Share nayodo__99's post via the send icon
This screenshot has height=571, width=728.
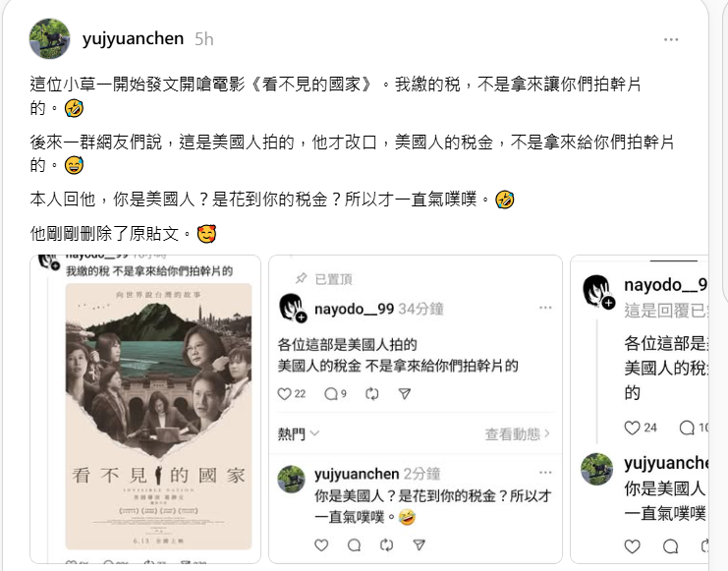pos(405,394)
